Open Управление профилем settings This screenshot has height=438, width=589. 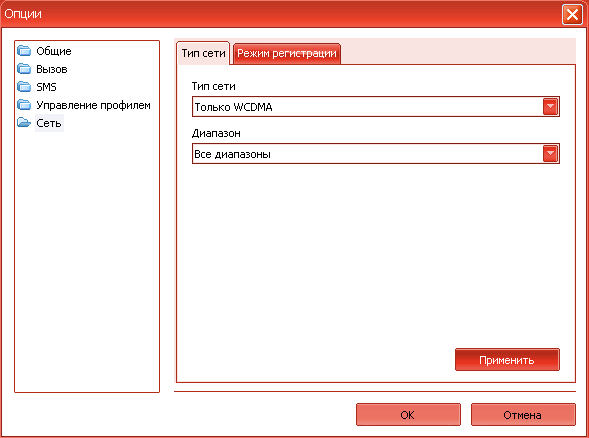[x=94, y=105]
